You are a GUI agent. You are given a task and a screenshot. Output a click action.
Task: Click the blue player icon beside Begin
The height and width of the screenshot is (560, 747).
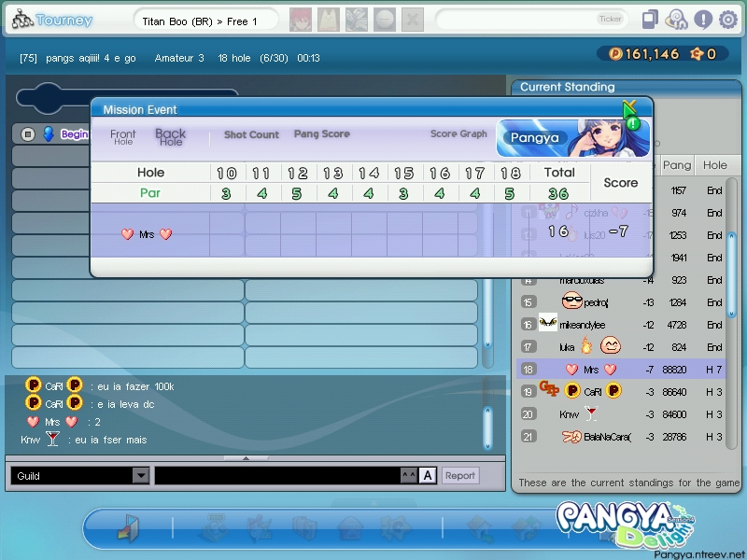point(49,134)
